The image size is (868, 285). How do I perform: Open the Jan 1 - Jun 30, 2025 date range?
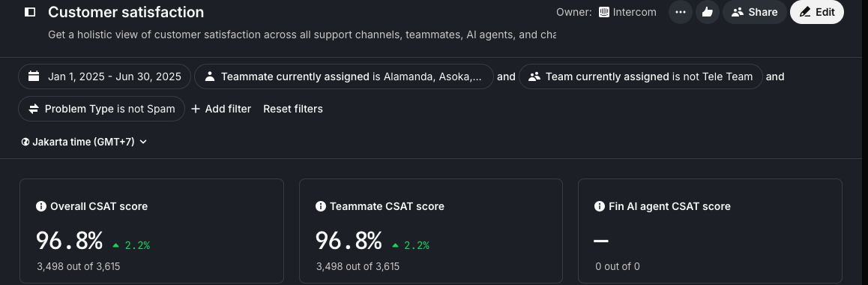[x=105, y=76]
